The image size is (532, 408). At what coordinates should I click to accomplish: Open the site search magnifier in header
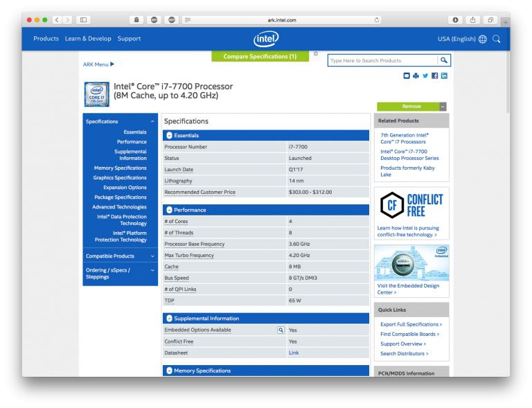(x=497, y=39)
